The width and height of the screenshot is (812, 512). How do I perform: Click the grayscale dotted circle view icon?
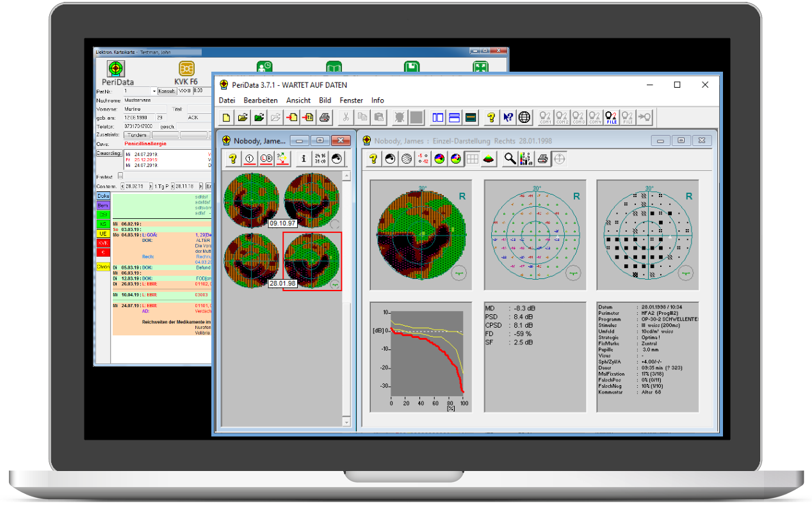point(407,159)
